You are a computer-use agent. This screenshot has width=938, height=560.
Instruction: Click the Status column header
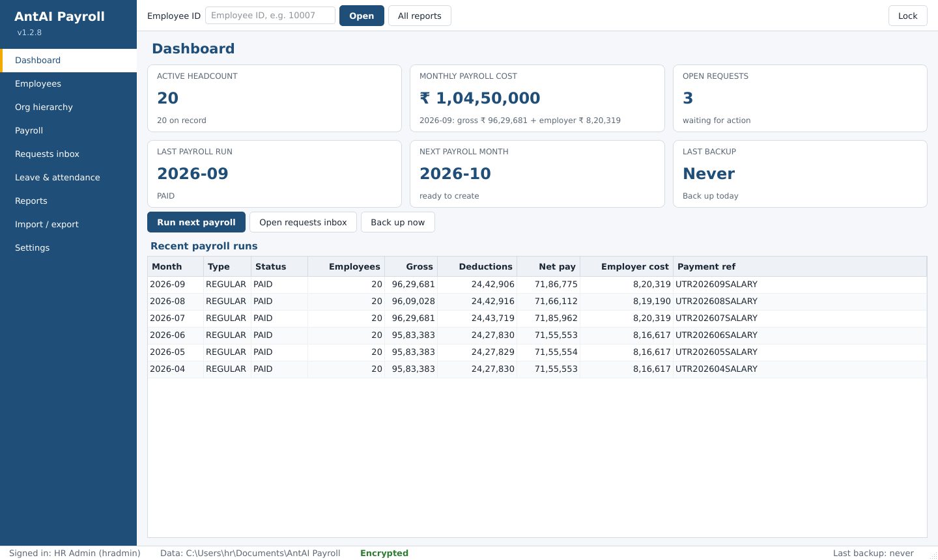pyautogui.click(x=279, y=266)
